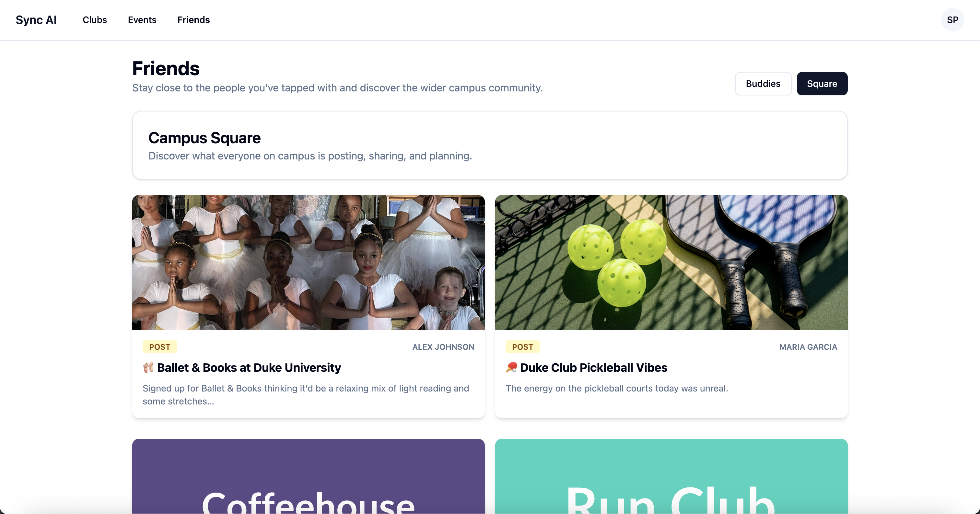Click the POST badge on Alex Johnson's card
The height and width of the screenshot is (514, 980).
pyautogui.click(x=159, y=347)
